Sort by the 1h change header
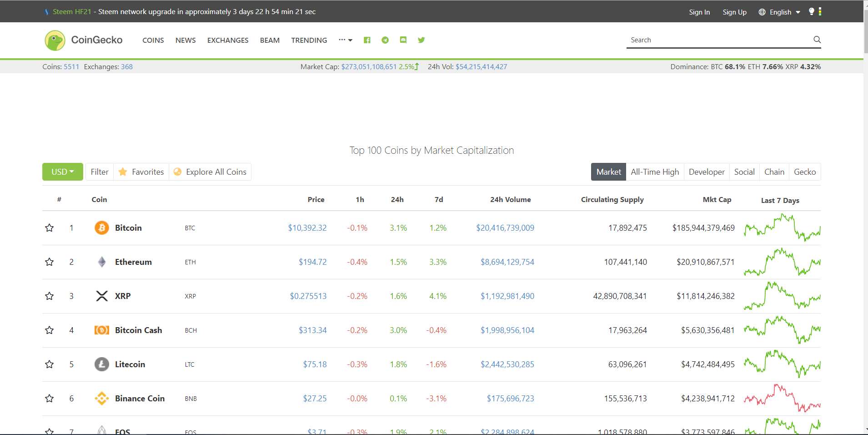The image size is (868, 435). pyautogui.click(x=360, y=200)
